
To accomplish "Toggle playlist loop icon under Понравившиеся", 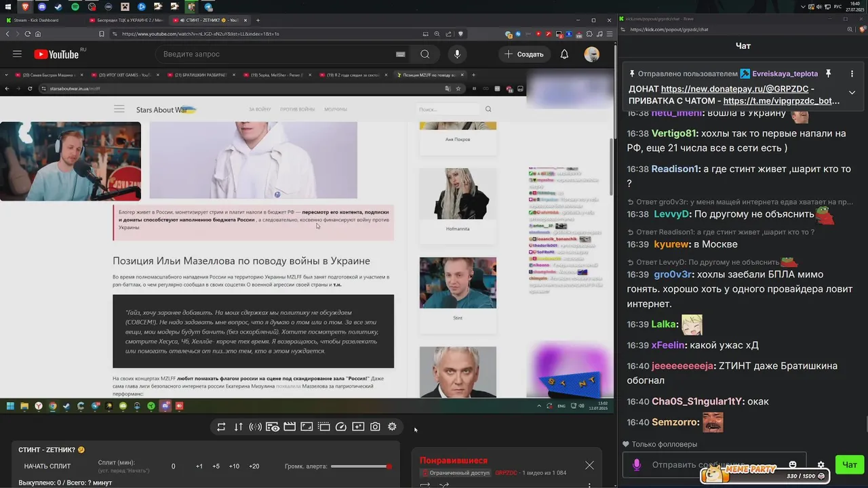I will 425,485.
